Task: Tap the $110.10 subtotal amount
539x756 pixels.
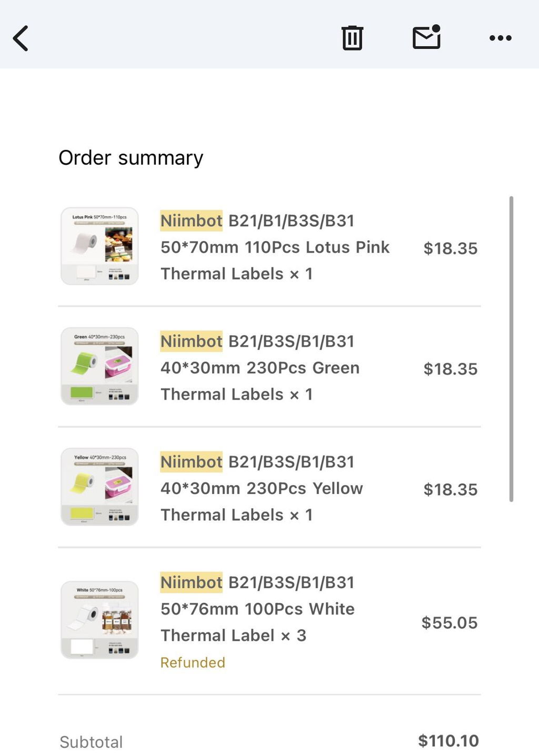Action: click(x=448, y=741)
